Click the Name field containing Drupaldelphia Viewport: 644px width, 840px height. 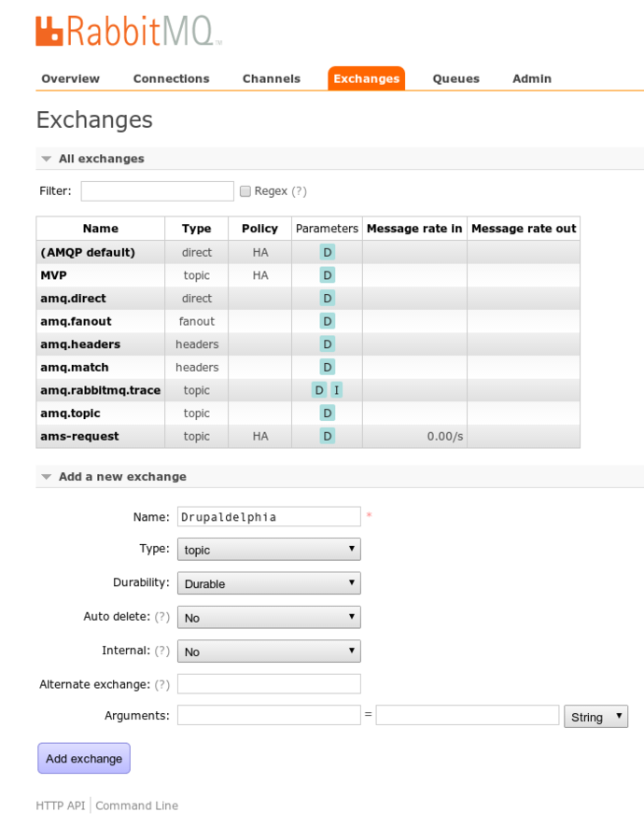[269, 516]
